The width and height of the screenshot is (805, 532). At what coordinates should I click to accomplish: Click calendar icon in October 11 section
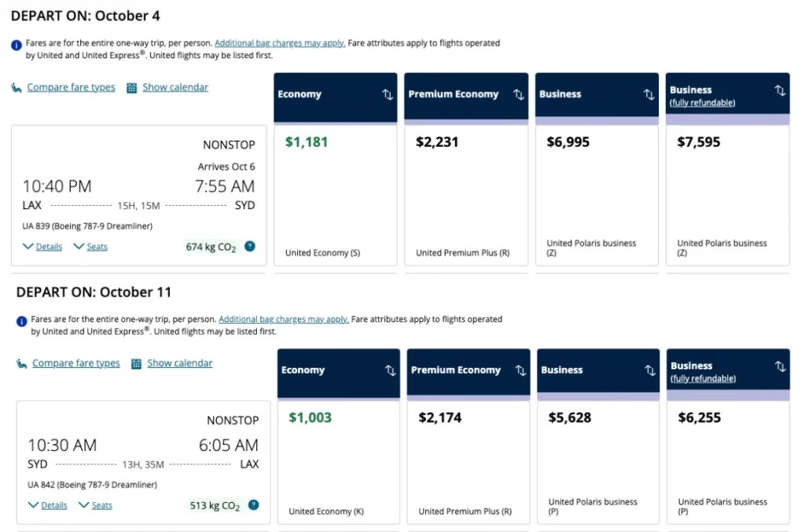click(136, 364)
